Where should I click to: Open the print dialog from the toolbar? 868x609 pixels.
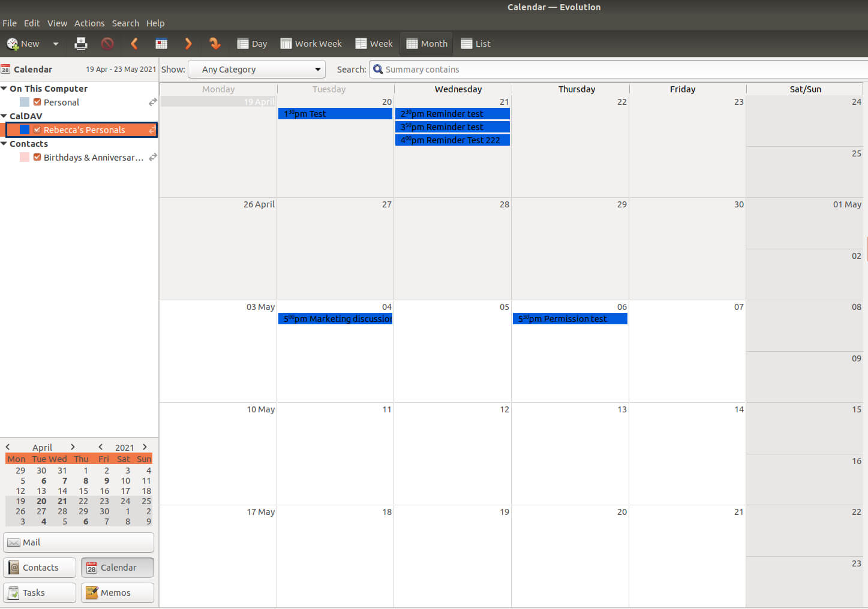click(x=80, y=43)
